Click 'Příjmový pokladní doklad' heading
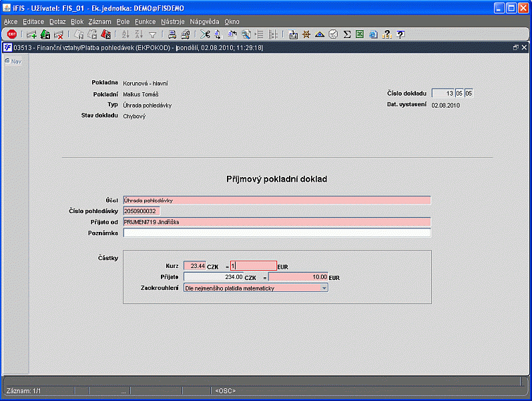Viewport: 532px width, 401px height. click(x=276, y=179)
